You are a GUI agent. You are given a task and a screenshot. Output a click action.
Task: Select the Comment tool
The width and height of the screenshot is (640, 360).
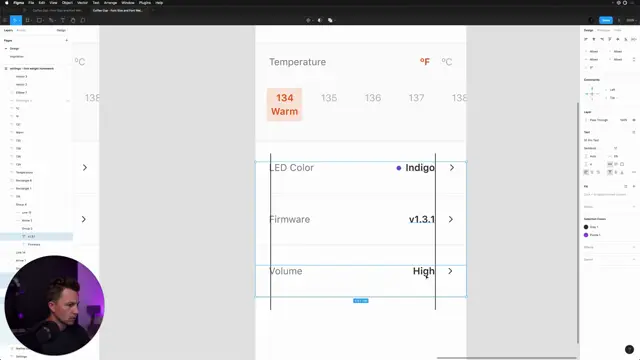(x=83, y=20)
